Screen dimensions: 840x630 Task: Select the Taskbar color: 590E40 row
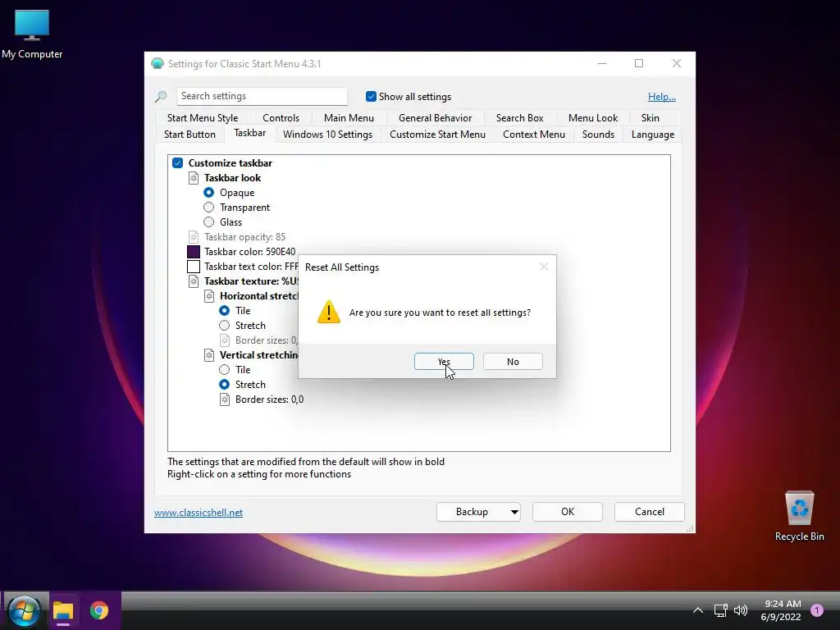click(249, 252)
